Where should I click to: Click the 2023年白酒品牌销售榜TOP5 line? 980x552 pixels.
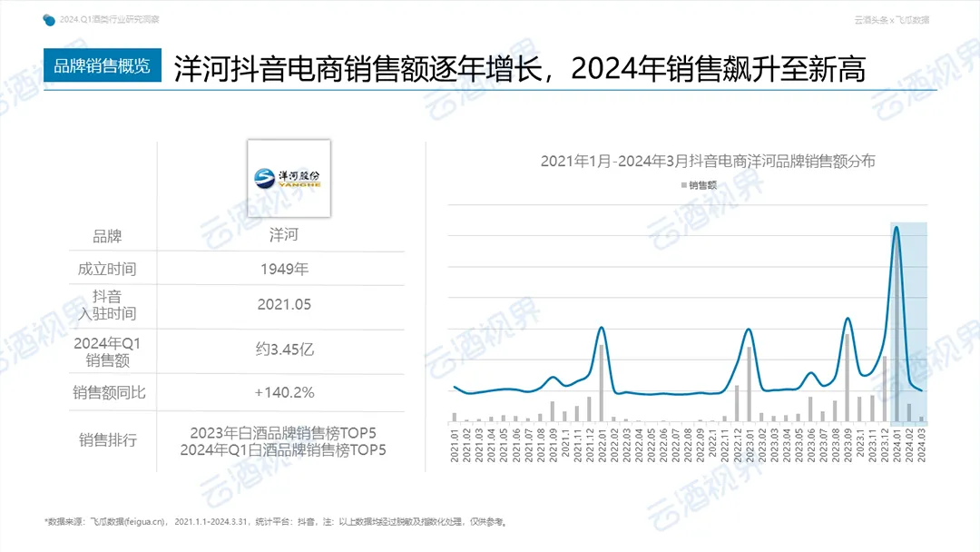(283, 432)
